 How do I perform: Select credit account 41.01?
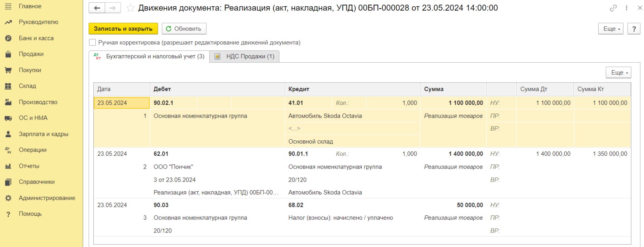[x=296, y=103]
